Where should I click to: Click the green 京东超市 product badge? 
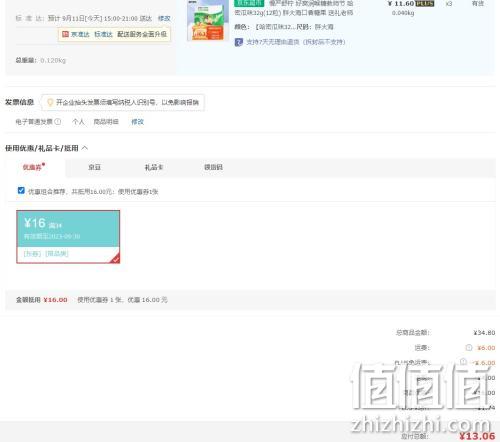coord(249,3)
